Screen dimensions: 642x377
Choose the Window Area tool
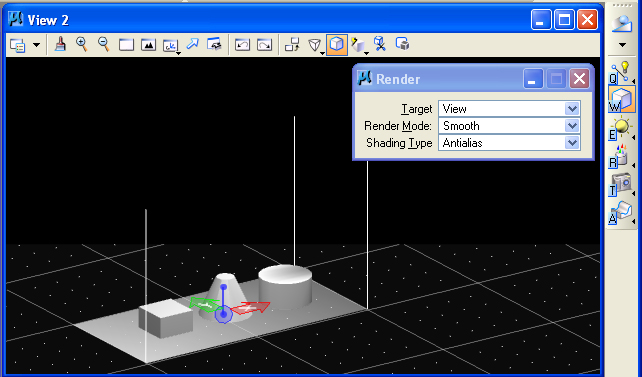coord(126,45)
